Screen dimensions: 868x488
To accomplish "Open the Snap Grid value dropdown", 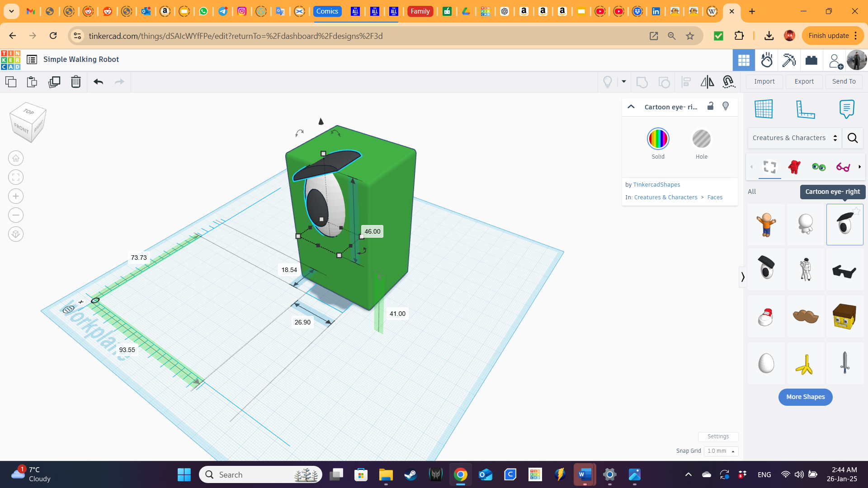I will (721, 451).
